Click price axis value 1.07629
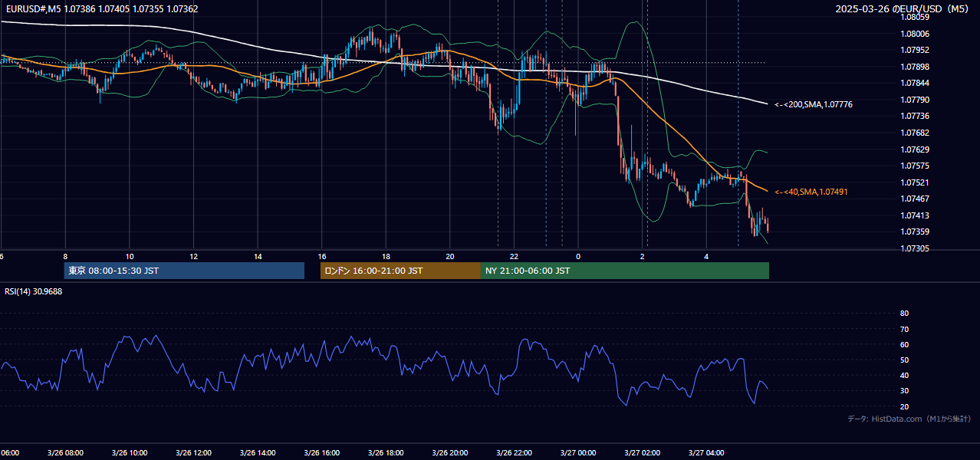 915,149
